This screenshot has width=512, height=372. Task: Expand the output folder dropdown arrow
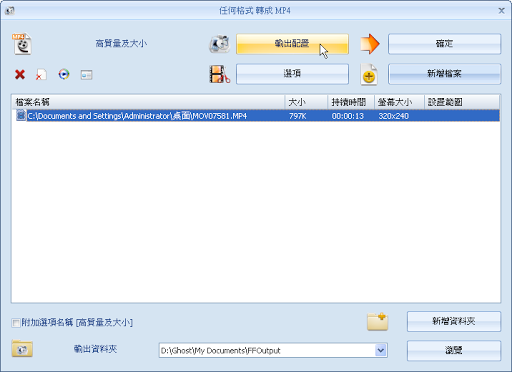click(x=381, y=350)
